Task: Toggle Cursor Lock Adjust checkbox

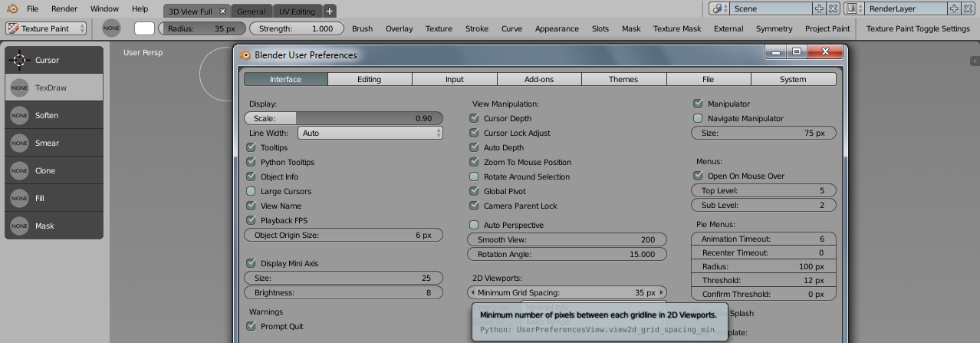Action: point(474,133)
